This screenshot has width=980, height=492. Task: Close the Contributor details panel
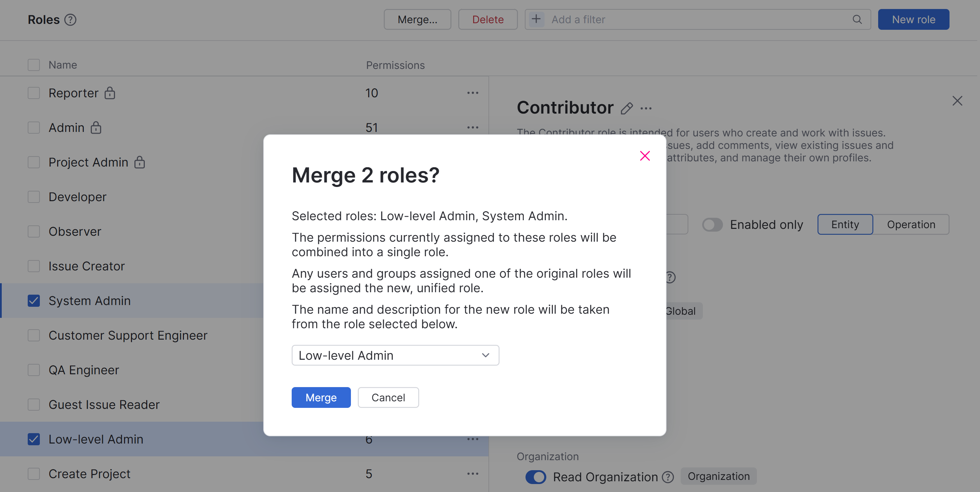[957, 101]
